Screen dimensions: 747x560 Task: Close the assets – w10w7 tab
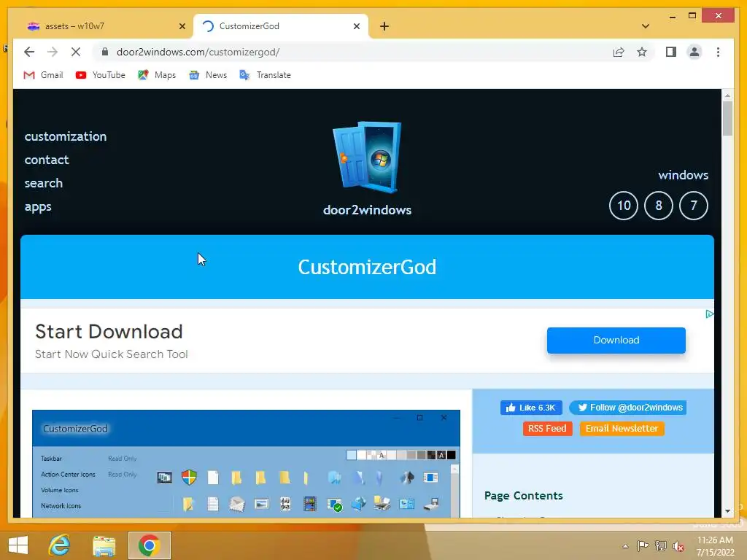182,26
